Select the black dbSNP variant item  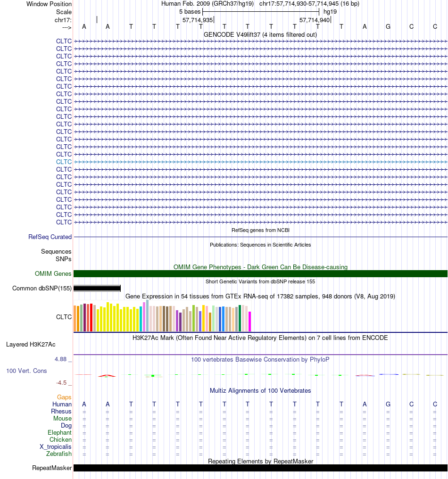click(x=97, y=288)
